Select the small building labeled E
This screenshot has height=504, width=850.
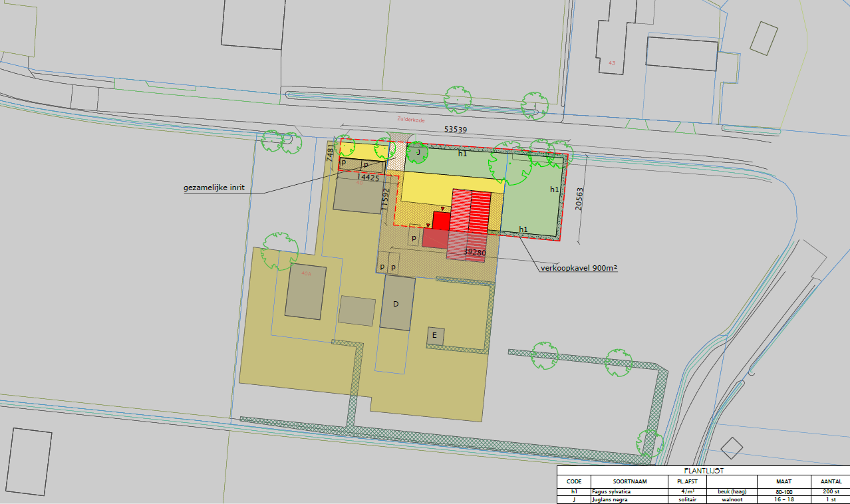(436, 336)
